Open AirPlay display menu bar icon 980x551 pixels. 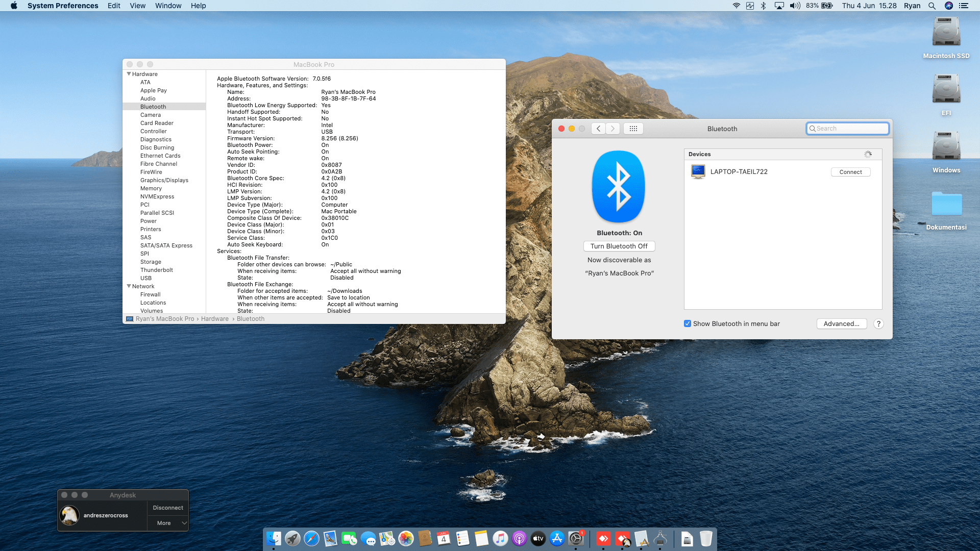(x=779, y=6)
